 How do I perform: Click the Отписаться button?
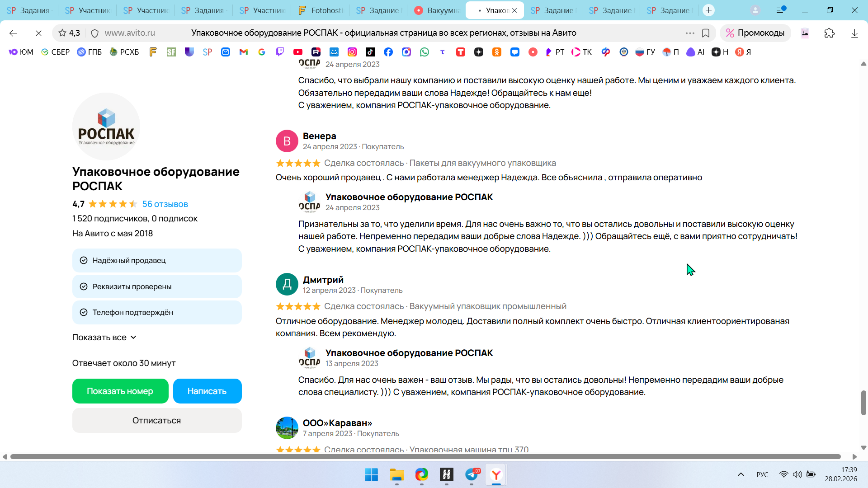(156, 421)
